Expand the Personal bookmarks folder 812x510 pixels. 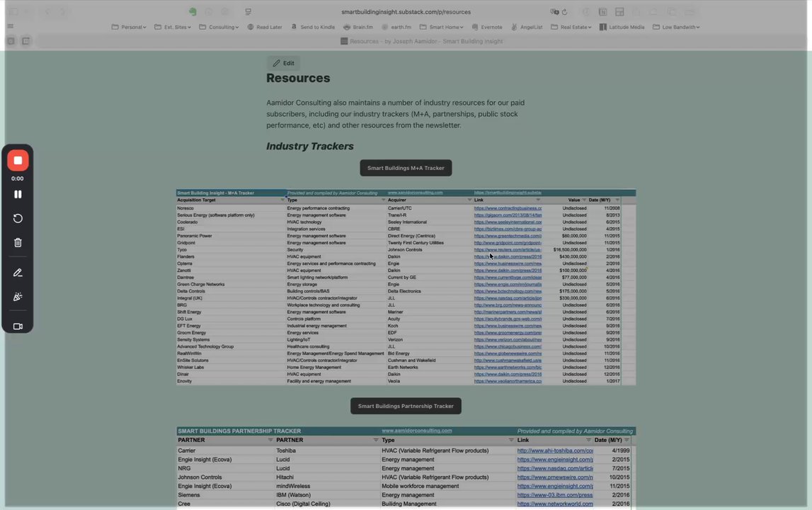click(x=129, y=27)
